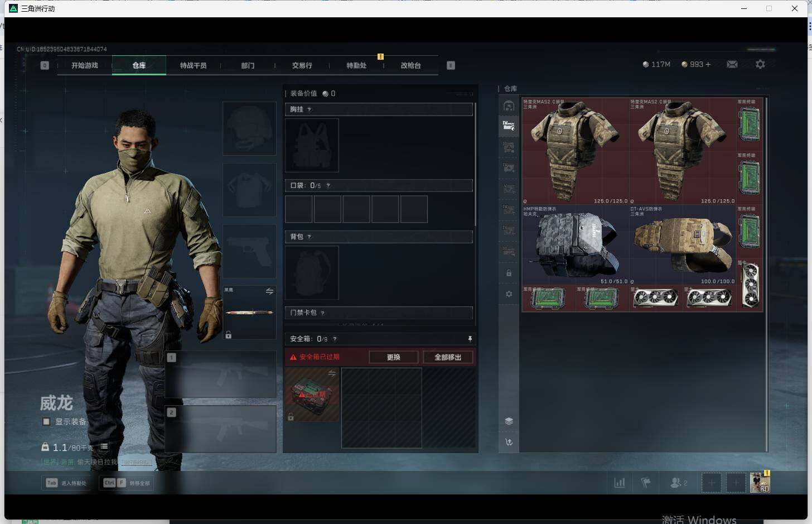Screen dimensions: 812x524
Task: Open the statistics bar chart icon
Action: (620, 483)
